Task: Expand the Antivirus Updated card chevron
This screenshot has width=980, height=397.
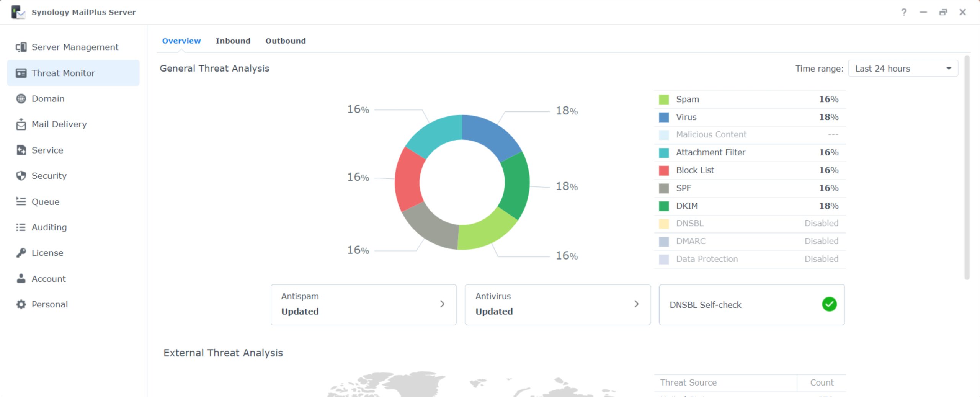Action: tap(636, 304)
